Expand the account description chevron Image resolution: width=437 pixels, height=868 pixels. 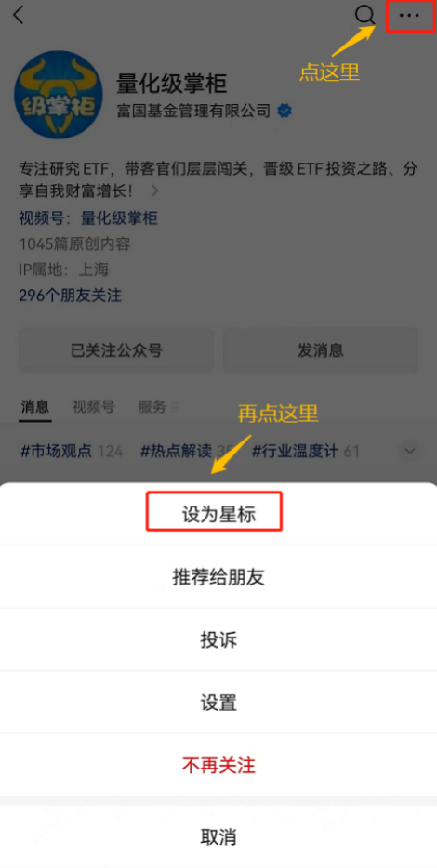click(x=155, y=191)
